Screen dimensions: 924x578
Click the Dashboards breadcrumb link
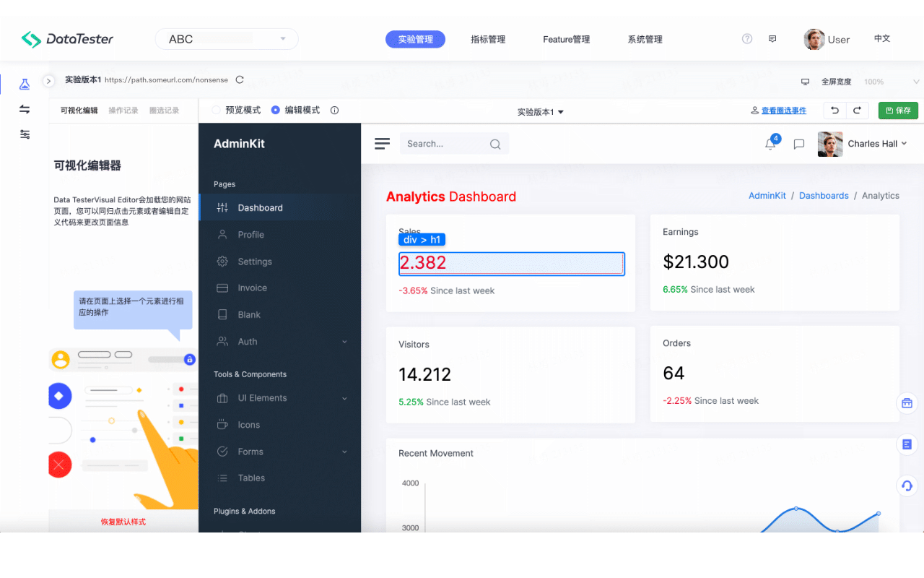point(824,196)
